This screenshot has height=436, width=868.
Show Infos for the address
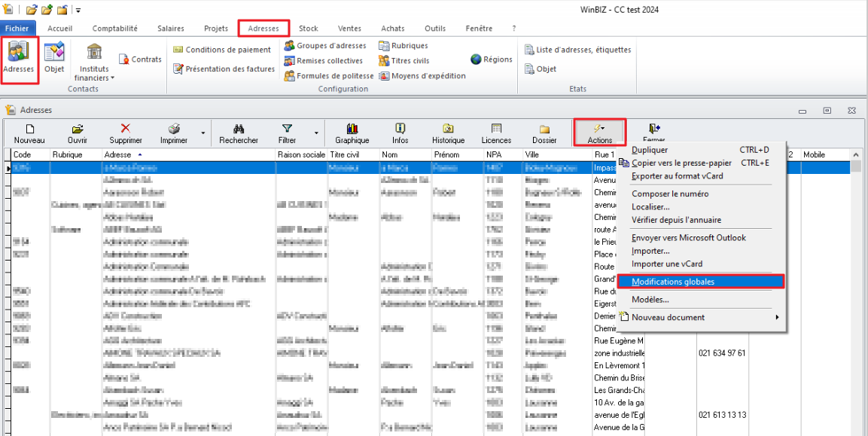pos(400,133)
